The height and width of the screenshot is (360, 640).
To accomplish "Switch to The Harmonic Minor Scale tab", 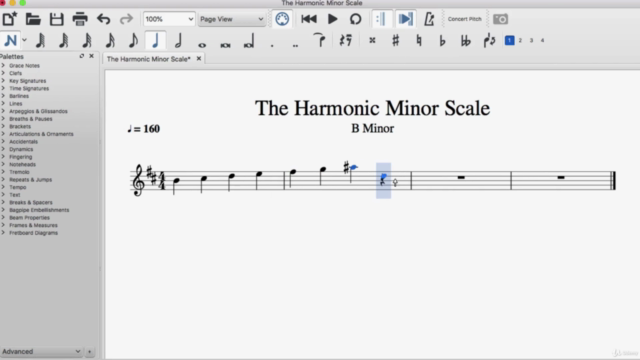I will (x=149, y=59).
